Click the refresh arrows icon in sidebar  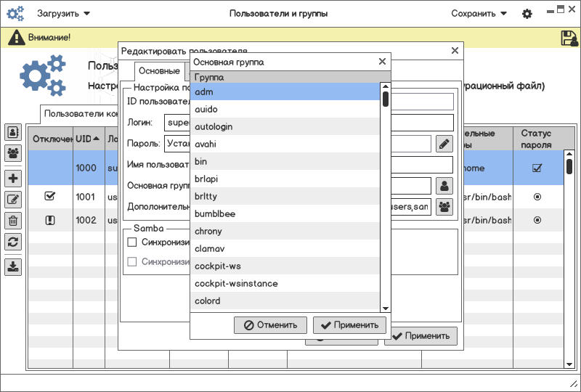point(13,242)
